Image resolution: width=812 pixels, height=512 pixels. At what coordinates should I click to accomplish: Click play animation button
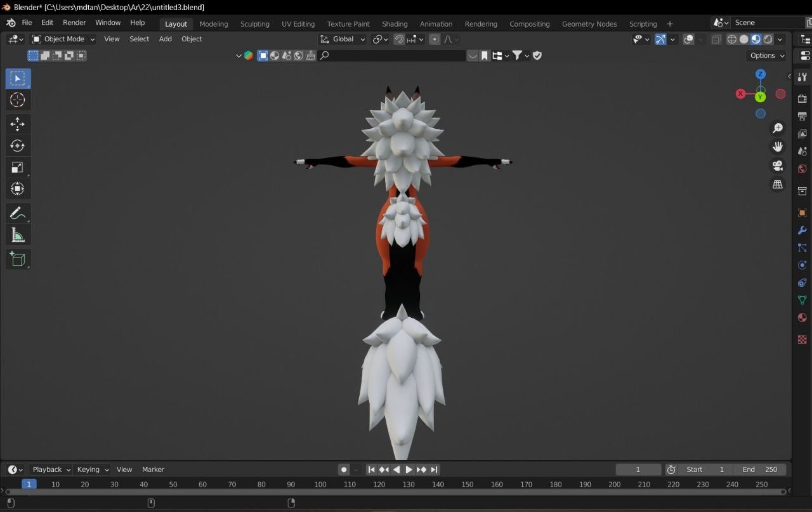pos(409,469)
